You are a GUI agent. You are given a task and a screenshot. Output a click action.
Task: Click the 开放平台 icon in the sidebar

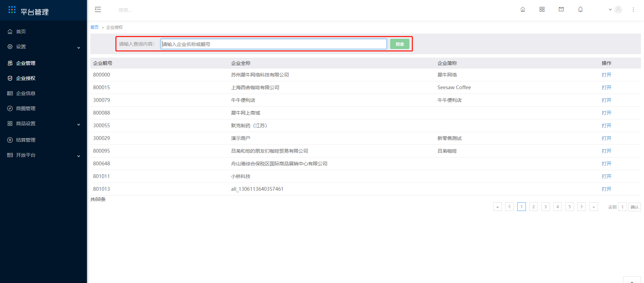coord(10,155)
